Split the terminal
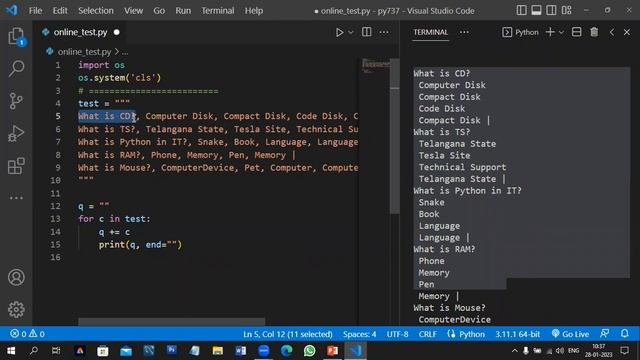 click(x=576, y=32)
